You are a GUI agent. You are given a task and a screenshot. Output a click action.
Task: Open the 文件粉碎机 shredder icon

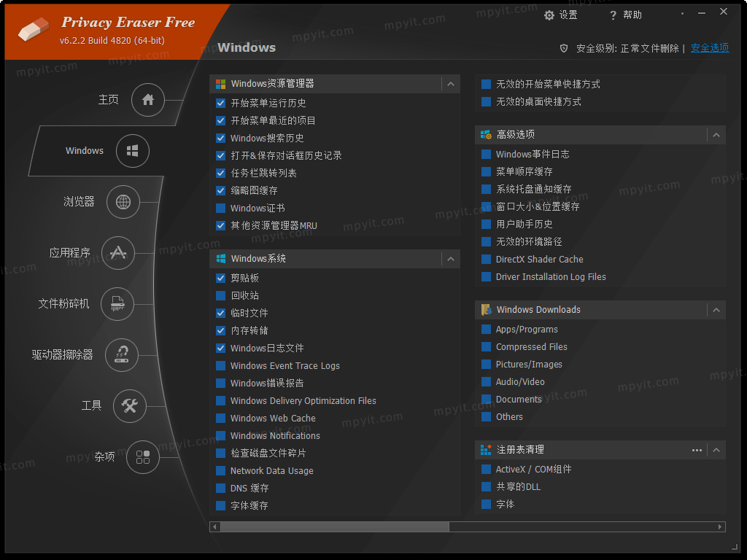(117, 304)
